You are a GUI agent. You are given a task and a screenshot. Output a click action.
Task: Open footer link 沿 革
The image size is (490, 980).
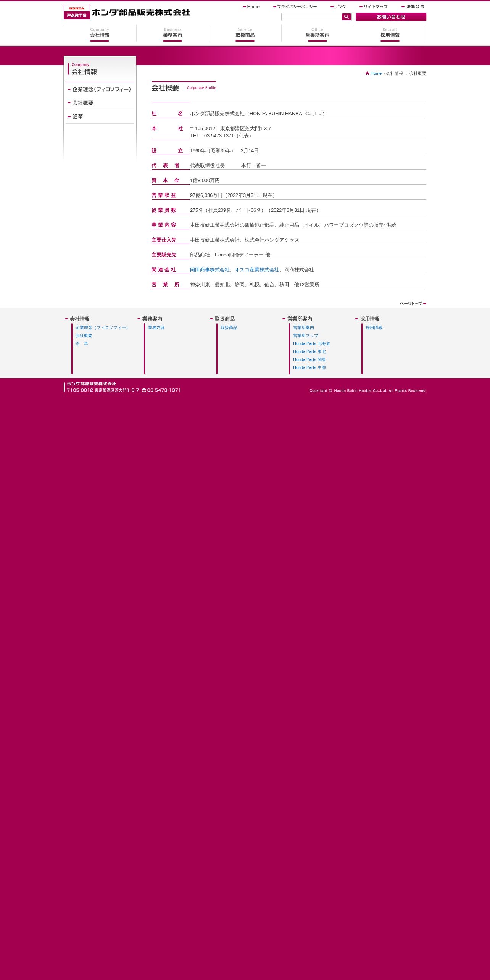coord(82,344)
